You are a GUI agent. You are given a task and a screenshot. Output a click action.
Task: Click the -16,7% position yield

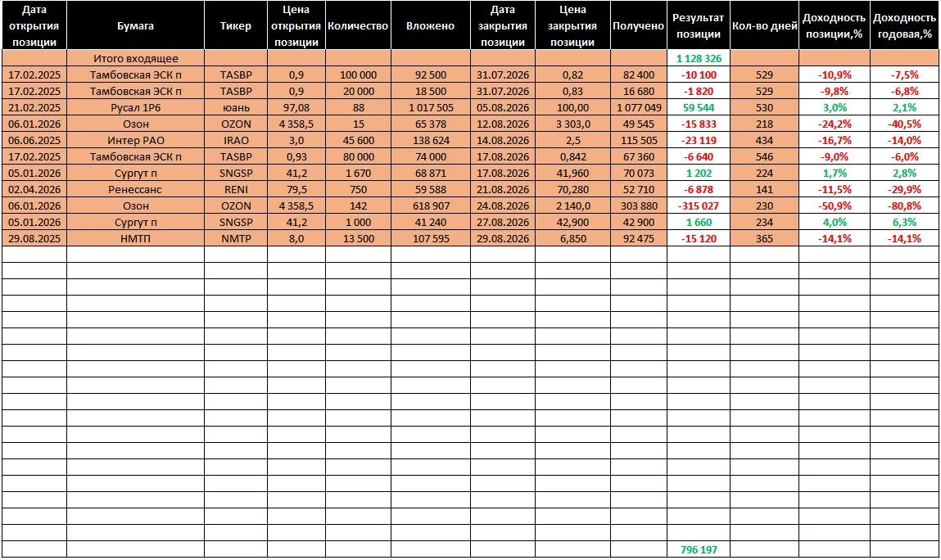(835, 141)
